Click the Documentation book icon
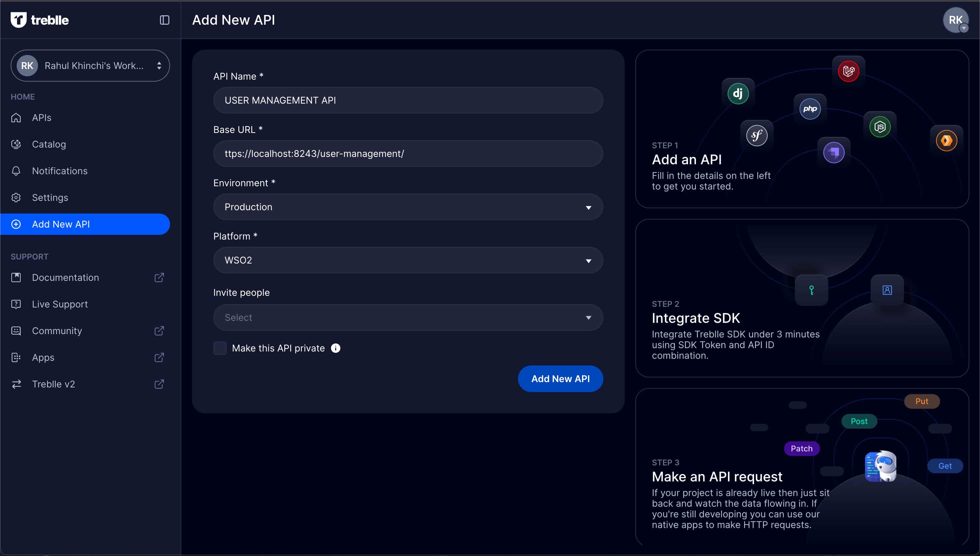Screen dimensions: 980x556 pos(16,278)
